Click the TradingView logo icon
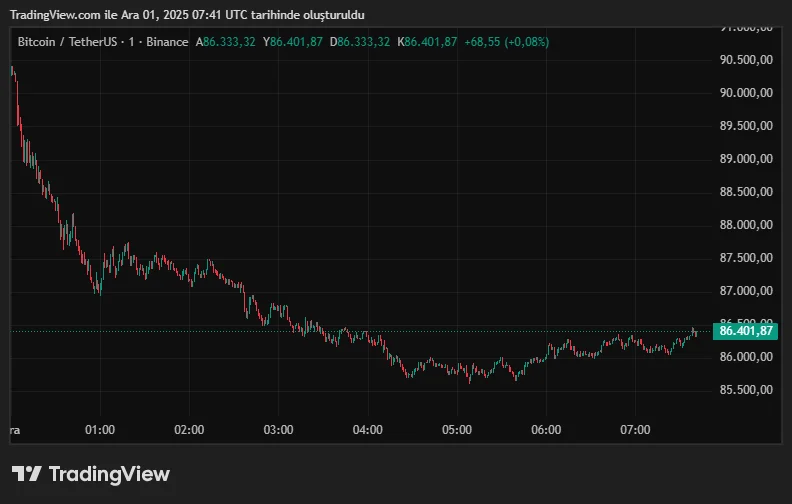The image size is (792, 504). (26, 474)
